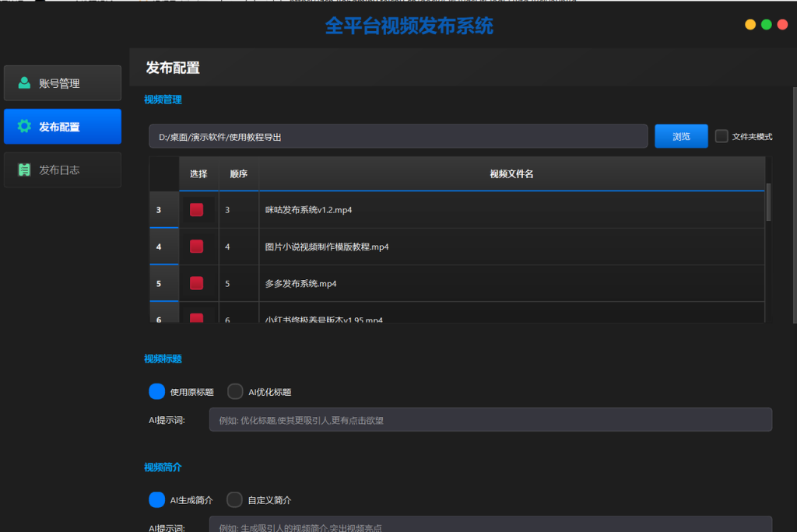Screen dimensions: 797x532
Task: Select the AI优化标题 radio option
Action: coord(235,392)
